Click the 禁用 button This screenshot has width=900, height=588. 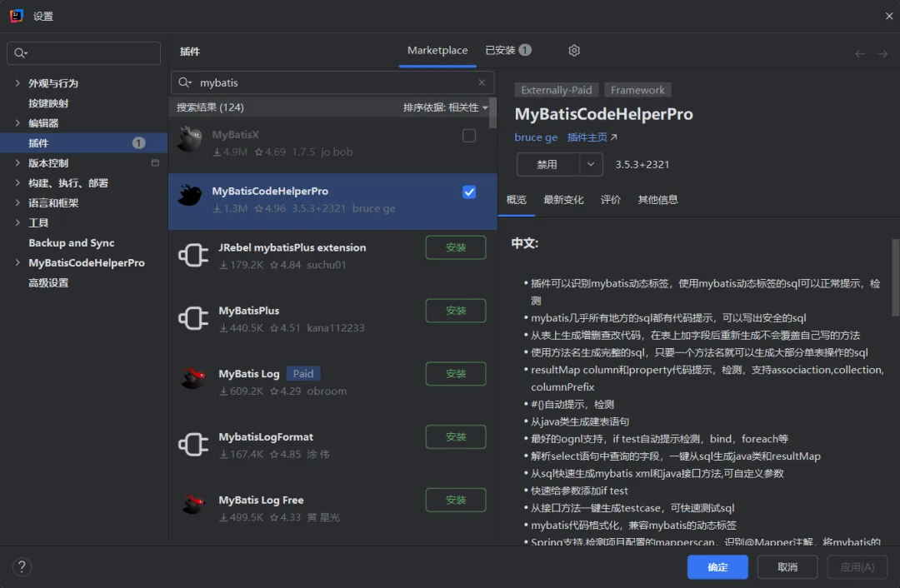547,165
